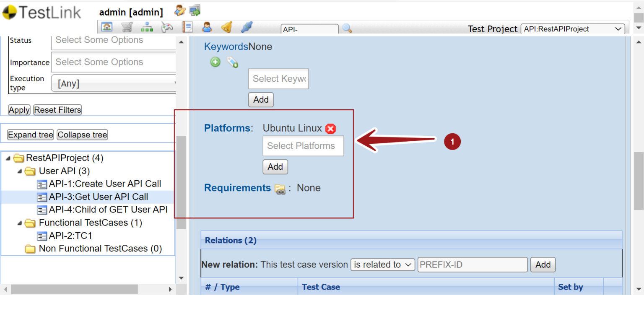Open the Execution type [Any] dropdown
The width and height of the screenshot is (644, 316).
click(113, 83)
